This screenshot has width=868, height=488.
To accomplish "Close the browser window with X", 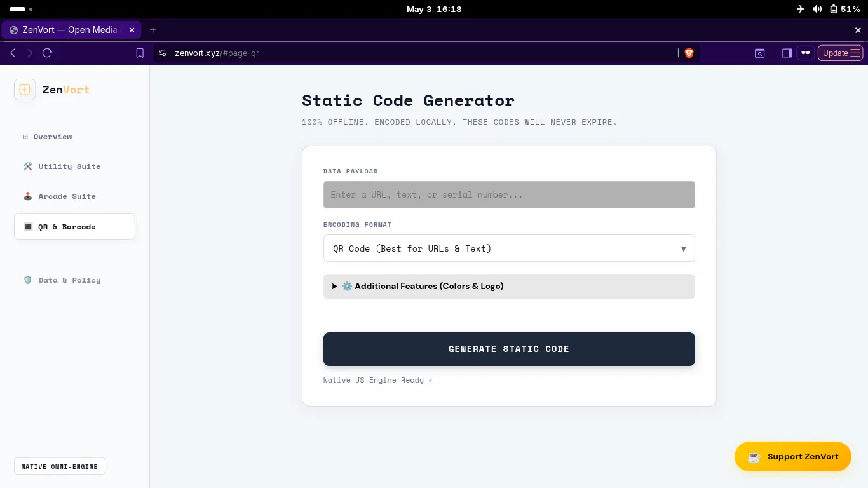I will pyautogui.click(x=858, y=30).
